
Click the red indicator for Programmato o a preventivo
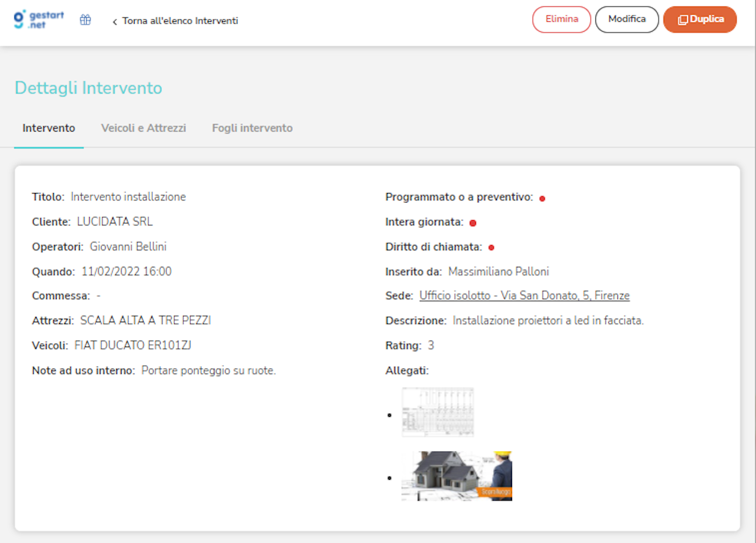tap(542, 199)
